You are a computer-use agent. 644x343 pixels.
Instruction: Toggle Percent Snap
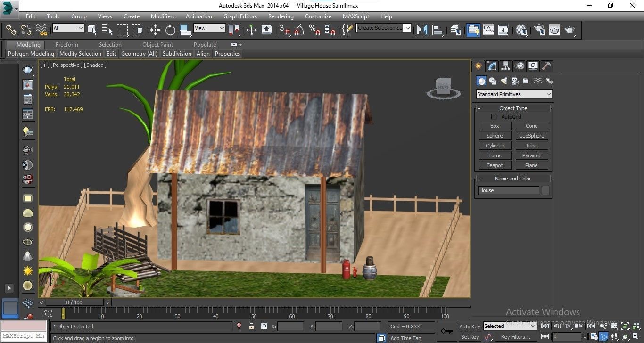coord(315,30)
